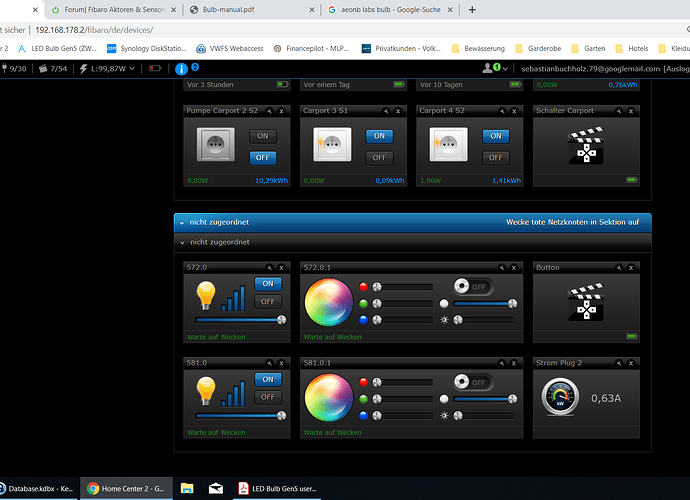
Task: Open settings wrench on Pumpe Carport 2 S2
Action: [x=269, y=111]
